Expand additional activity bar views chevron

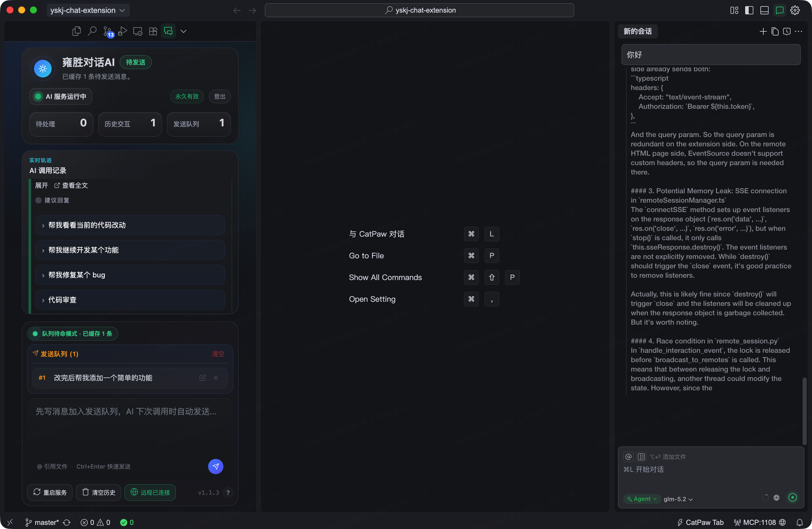tap(184, 31)
